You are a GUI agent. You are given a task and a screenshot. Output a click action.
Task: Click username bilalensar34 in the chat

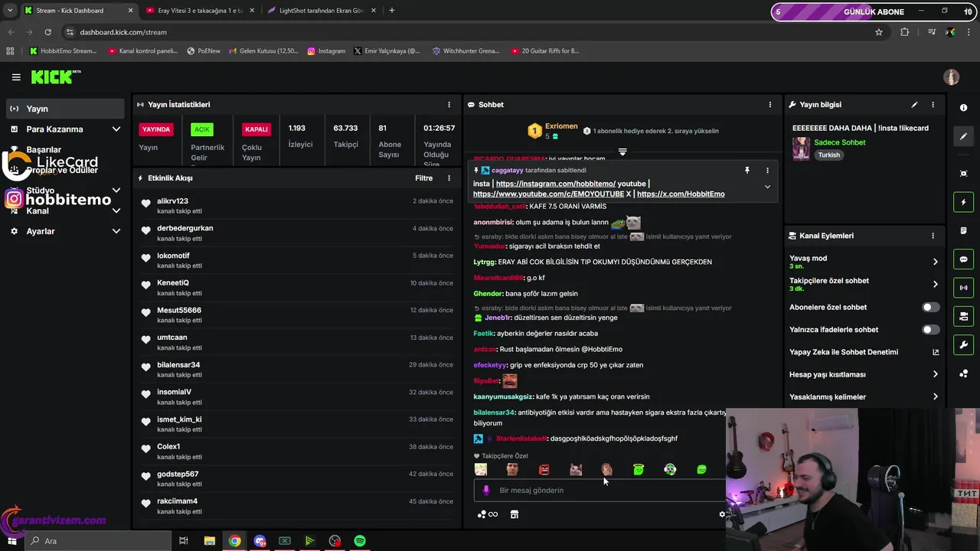click(494, 412)
